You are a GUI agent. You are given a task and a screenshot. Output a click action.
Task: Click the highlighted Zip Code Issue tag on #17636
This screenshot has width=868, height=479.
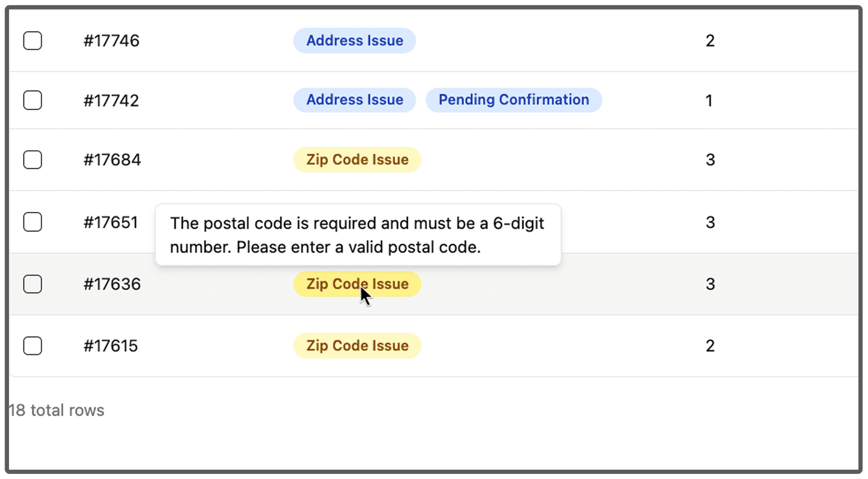tap(357, 284)
